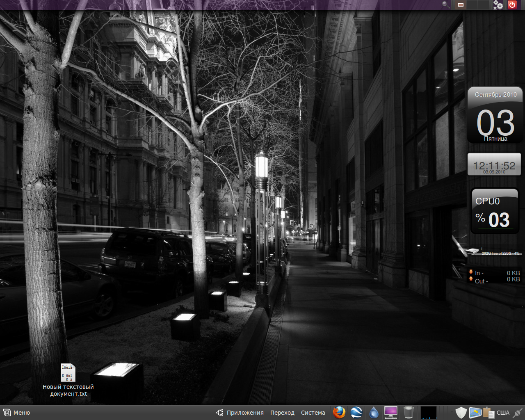
Task: Expand the Система menu
Action: [313, 413]
